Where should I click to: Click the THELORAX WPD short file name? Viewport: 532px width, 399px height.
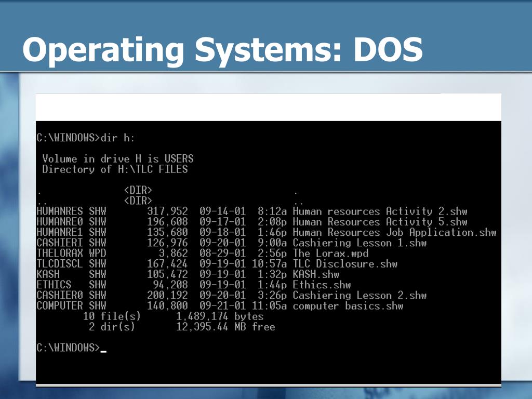[72, 253]
